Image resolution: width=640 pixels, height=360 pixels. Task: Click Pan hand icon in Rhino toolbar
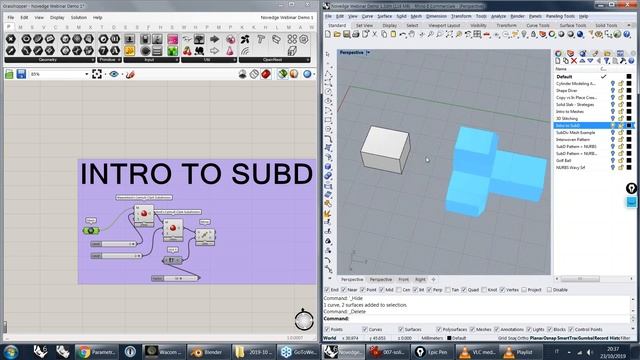click(x=412, y=35)
